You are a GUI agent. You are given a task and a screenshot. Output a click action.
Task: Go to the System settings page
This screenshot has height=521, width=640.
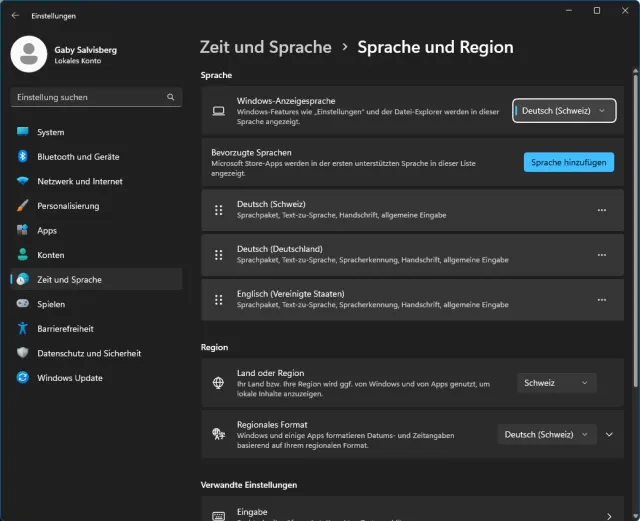click(51, 132)
